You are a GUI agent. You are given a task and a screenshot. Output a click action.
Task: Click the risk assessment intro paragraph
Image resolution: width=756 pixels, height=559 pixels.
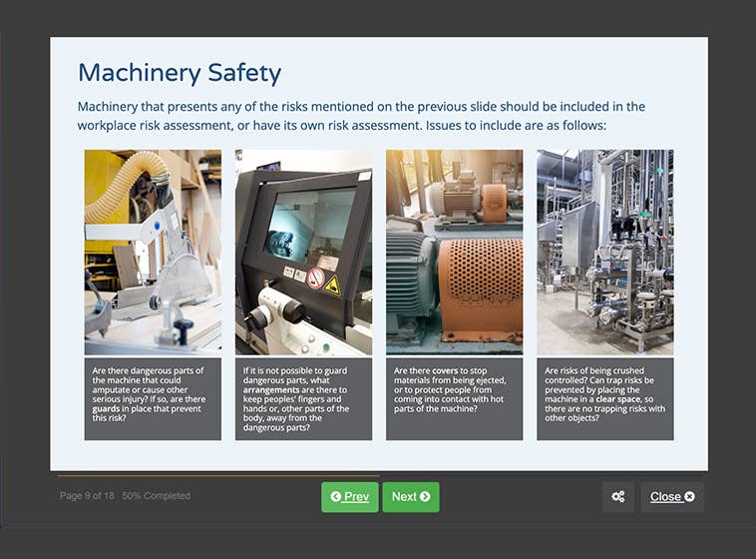(x=361, y=116)
